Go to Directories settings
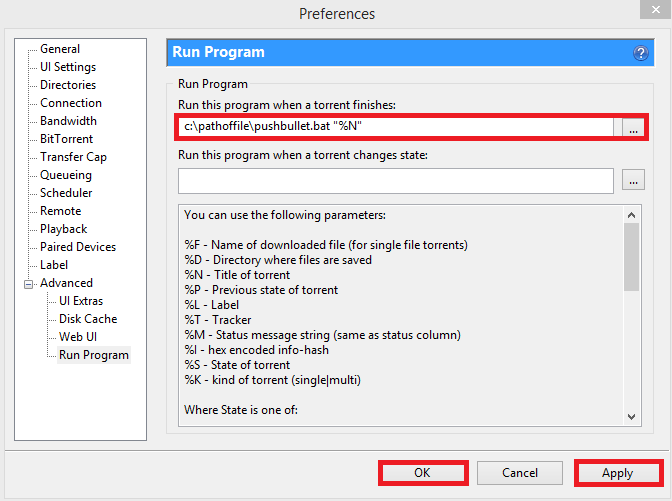This screenshot has height=501, width=672. tap(68, 85)
